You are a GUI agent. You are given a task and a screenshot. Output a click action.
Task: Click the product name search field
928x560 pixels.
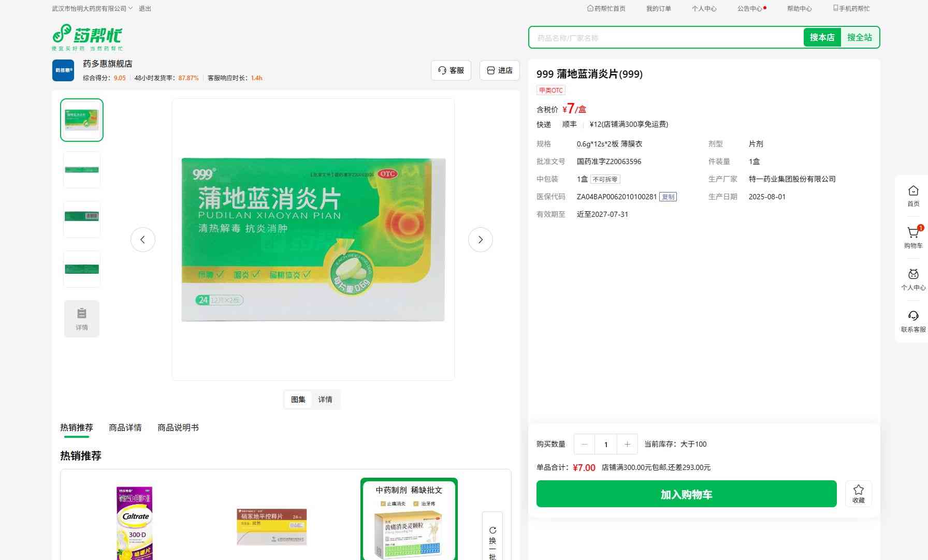[665, 38]
